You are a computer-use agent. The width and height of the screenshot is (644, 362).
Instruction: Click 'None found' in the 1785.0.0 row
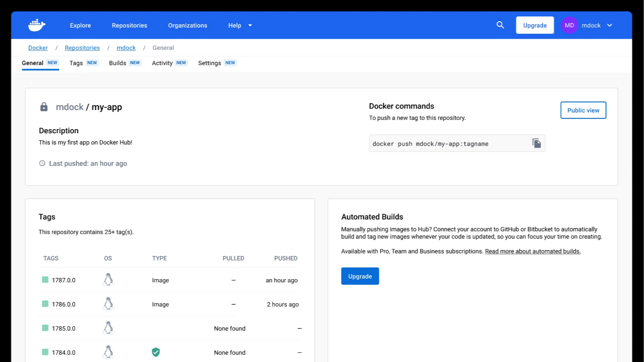230,328
